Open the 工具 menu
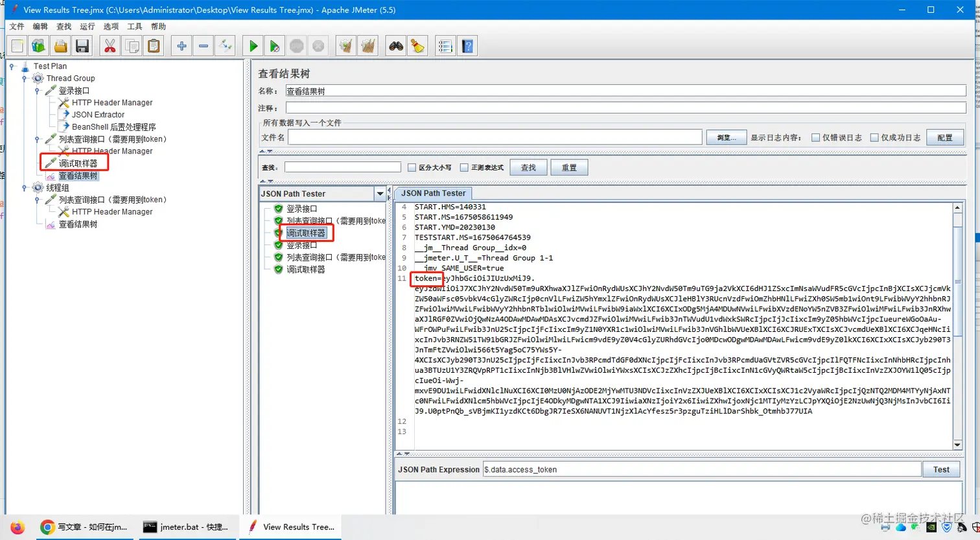 pos(135,27)
